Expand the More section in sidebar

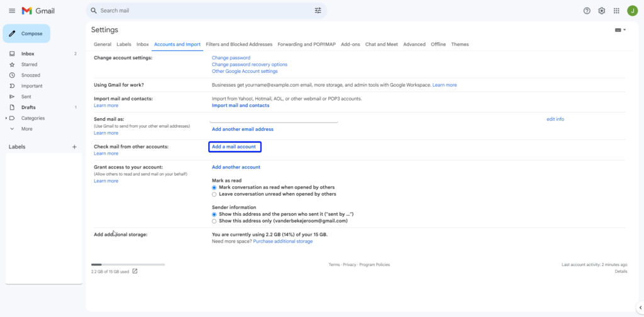tap(26, 129)
